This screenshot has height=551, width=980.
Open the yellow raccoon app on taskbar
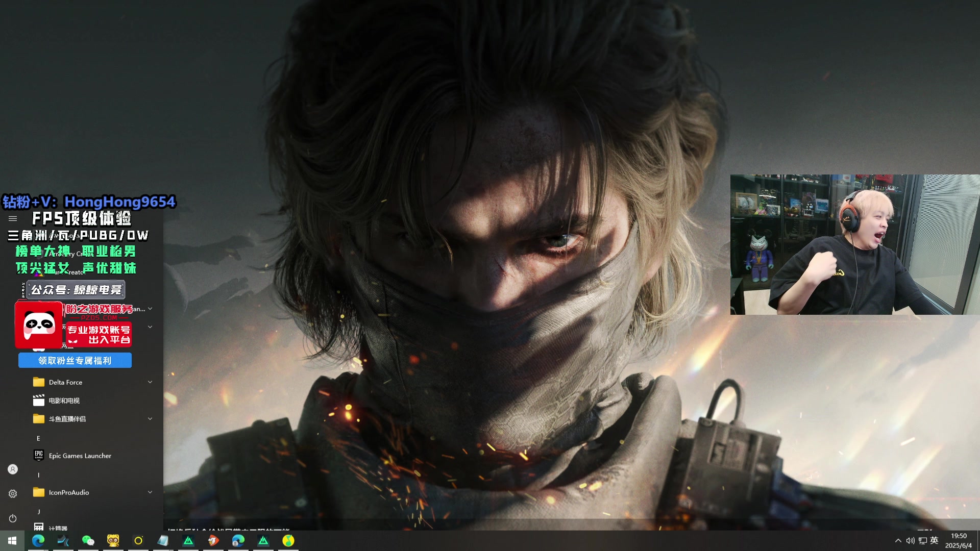pos(113,540)
